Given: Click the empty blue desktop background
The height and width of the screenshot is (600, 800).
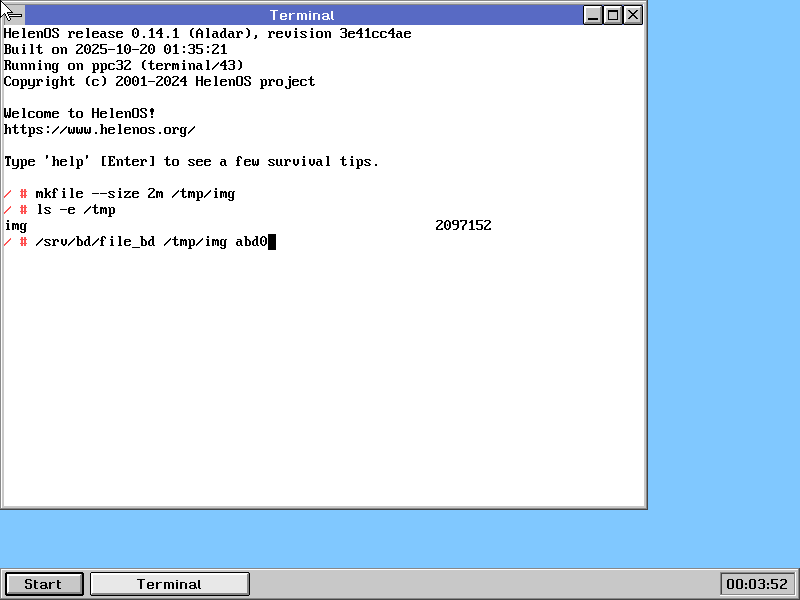Looking at the screenshot, I should pos(720,300).
